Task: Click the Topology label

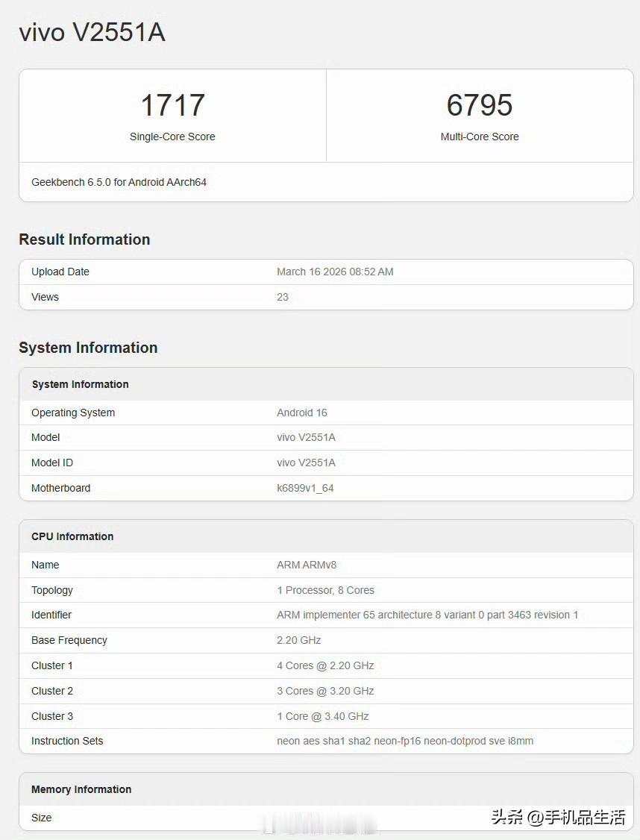Action: pos(52,590)
